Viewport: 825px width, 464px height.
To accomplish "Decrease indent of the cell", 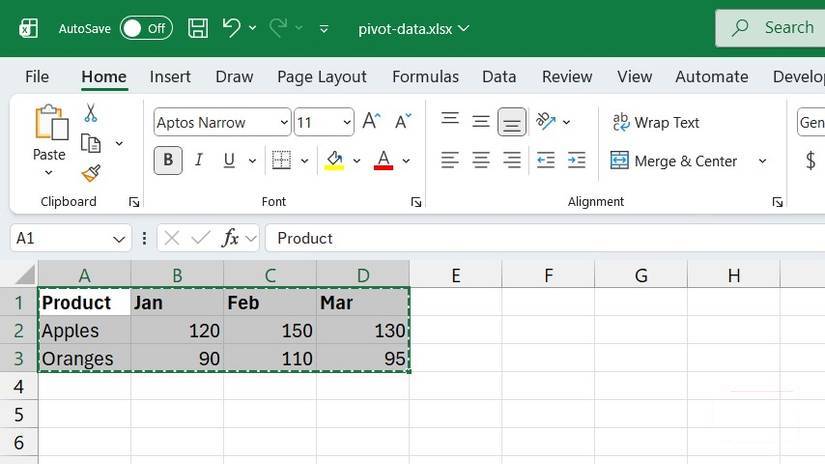I will click(546, 160).
